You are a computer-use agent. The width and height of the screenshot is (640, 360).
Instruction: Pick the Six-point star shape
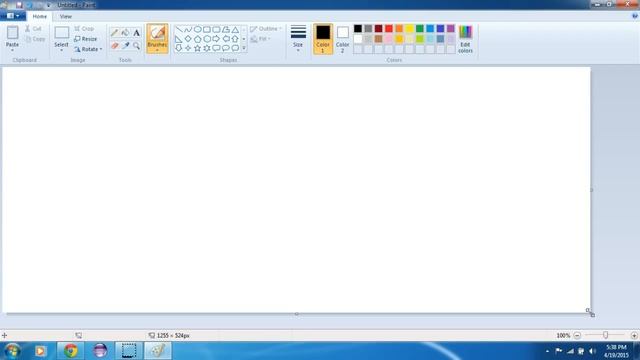click(x=207, y=48)
